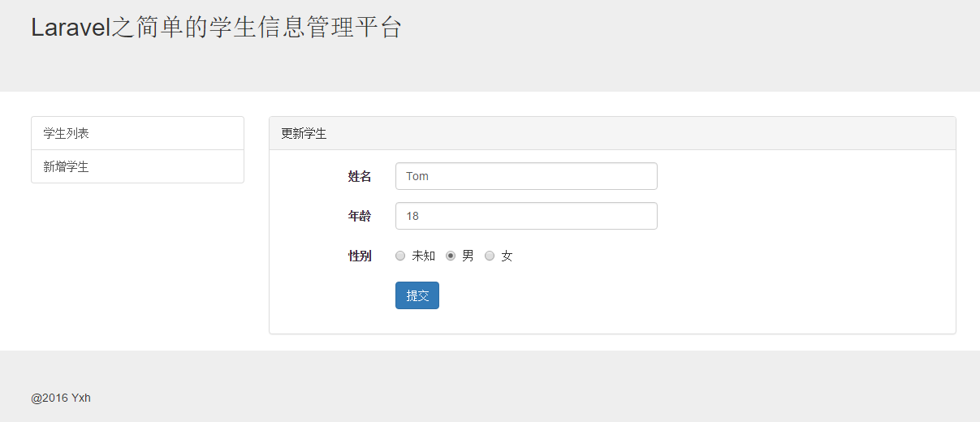The image size is (980, 422).
Task: Click the 未知 text beside its radio
Action: click(x=423, y=256)
